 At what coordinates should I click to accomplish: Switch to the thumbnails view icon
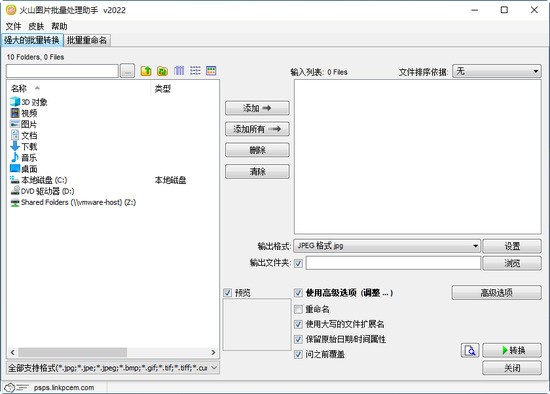(211, 71)
